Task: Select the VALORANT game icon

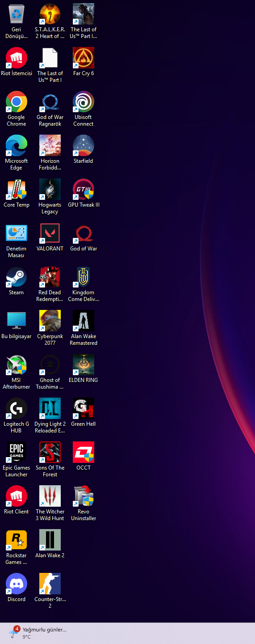Action: point(50,234)
